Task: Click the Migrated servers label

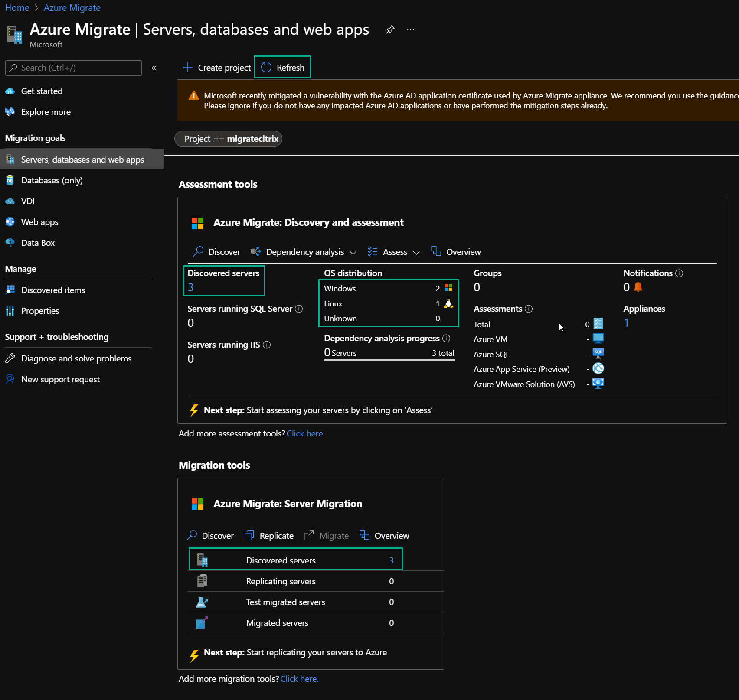Action: (x=277, y=623)
